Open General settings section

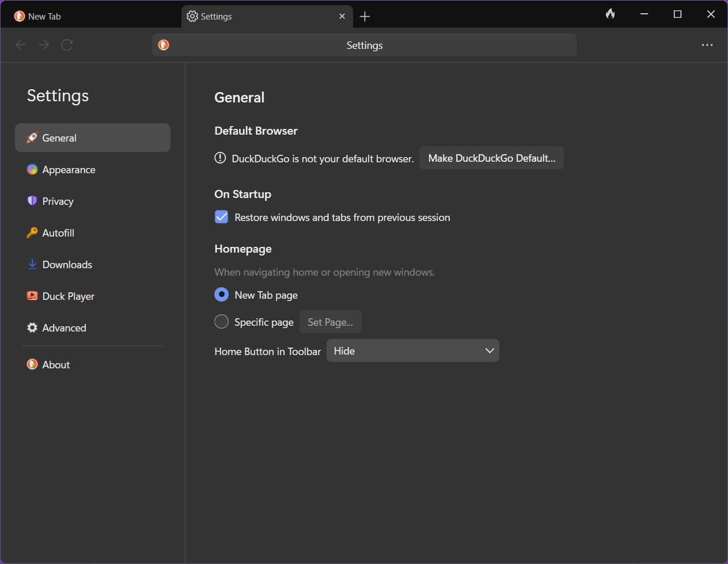[x=93, y=138]
